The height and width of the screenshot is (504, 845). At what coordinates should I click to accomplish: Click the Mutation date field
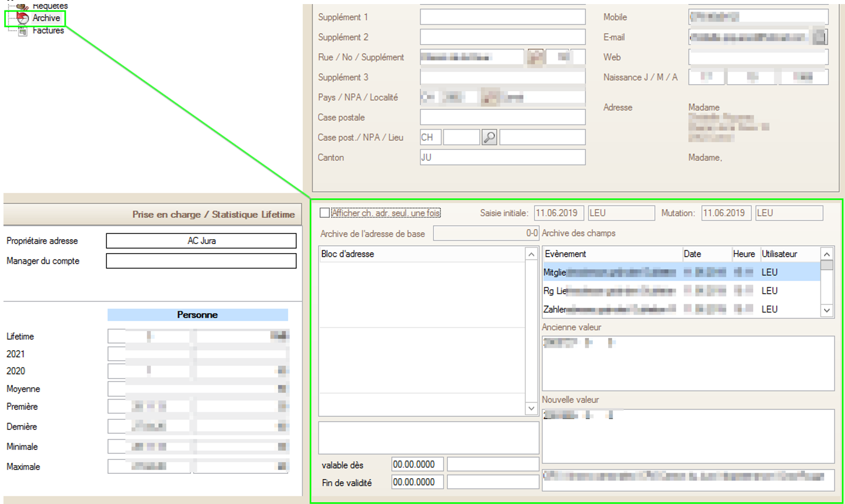(x=727, y=213)
